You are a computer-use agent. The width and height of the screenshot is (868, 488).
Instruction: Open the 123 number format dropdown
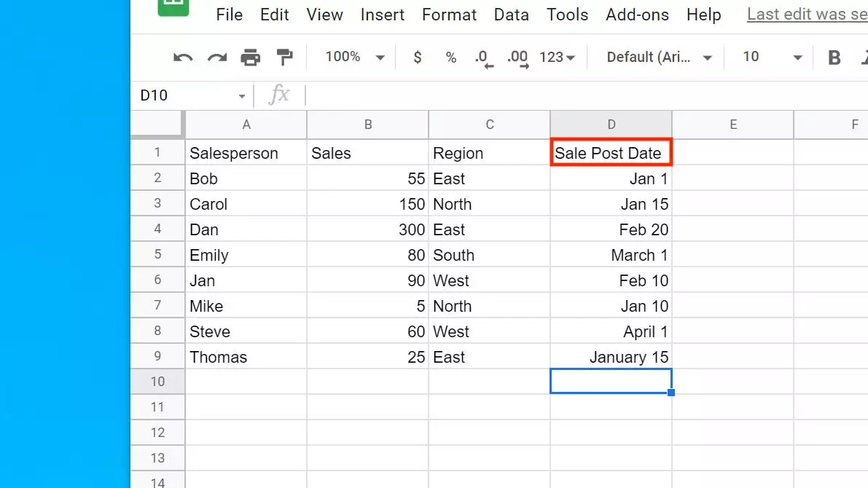click(558, 58)
